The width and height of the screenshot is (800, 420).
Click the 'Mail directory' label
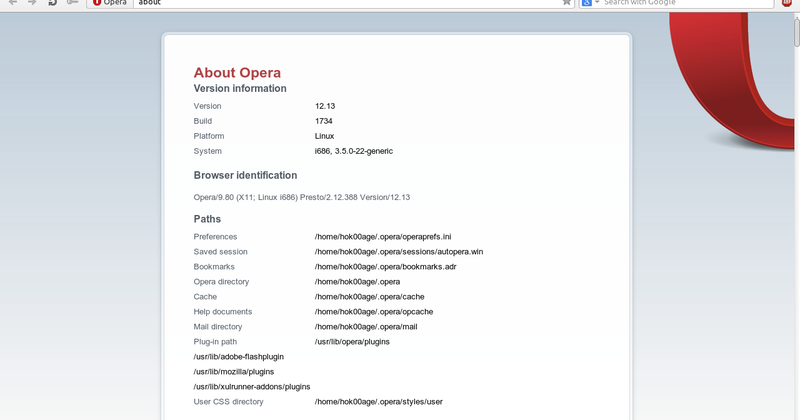pos(218,327)
